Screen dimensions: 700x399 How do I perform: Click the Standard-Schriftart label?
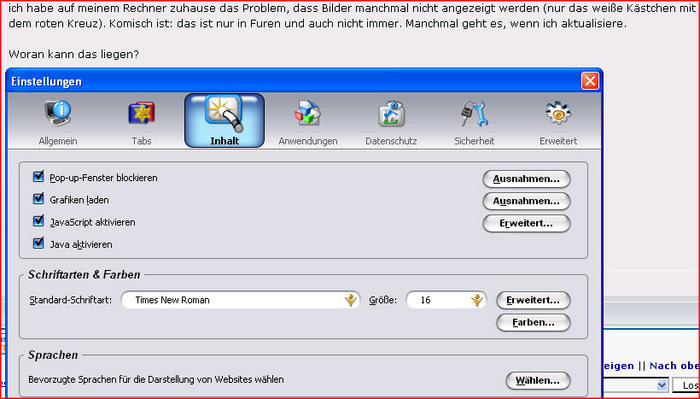tap(71, 300)
